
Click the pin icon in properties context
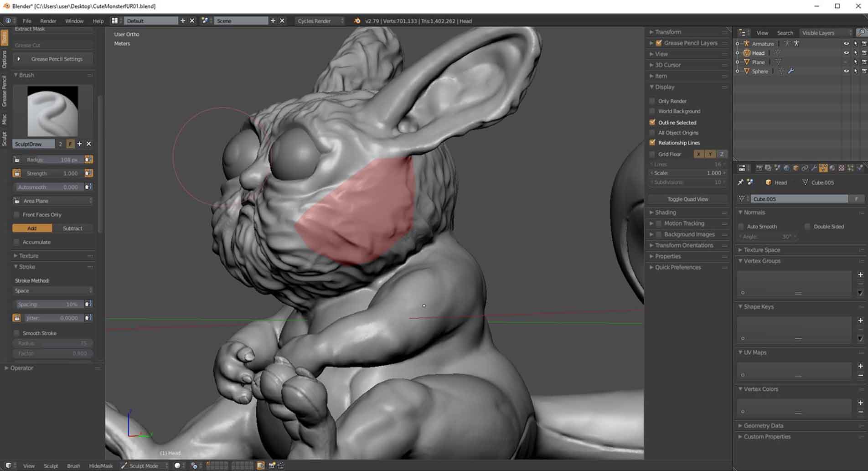click(x=741, y=182)
